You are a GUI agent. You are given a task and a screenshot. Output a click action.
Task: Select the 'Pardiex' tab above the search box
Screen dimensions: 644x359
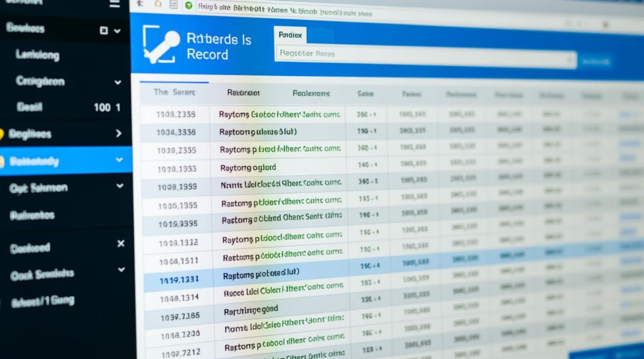[290, 35]
